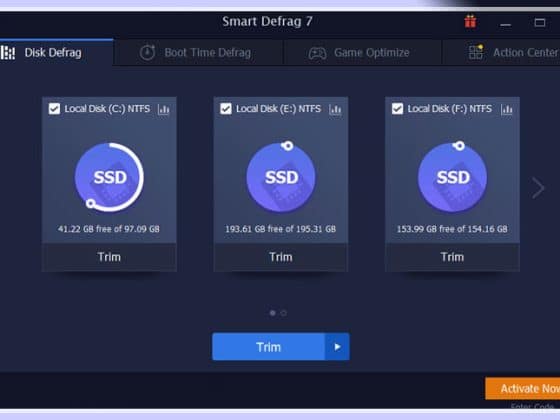Open the gift box promotion icon
The width and height of the screenshot is (560, 420).
470,21
